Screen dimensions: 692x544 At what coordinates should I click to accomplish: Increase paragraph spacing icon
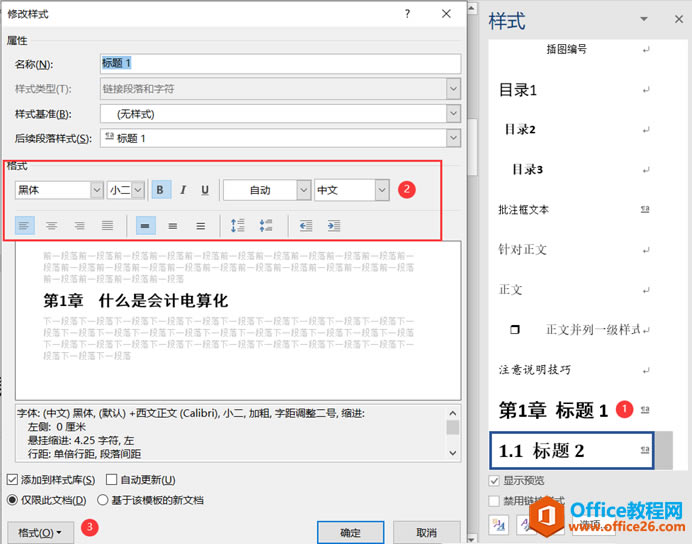point(238,226)
